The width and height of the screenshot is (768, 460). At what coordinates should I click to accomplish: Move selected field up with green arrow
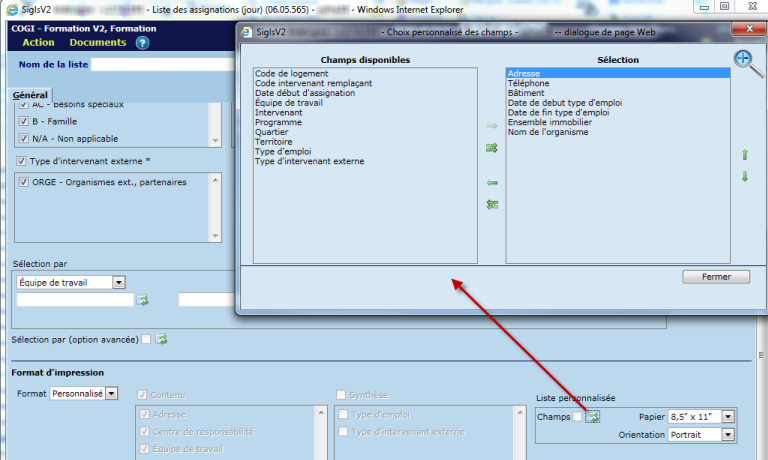point(743,155)
